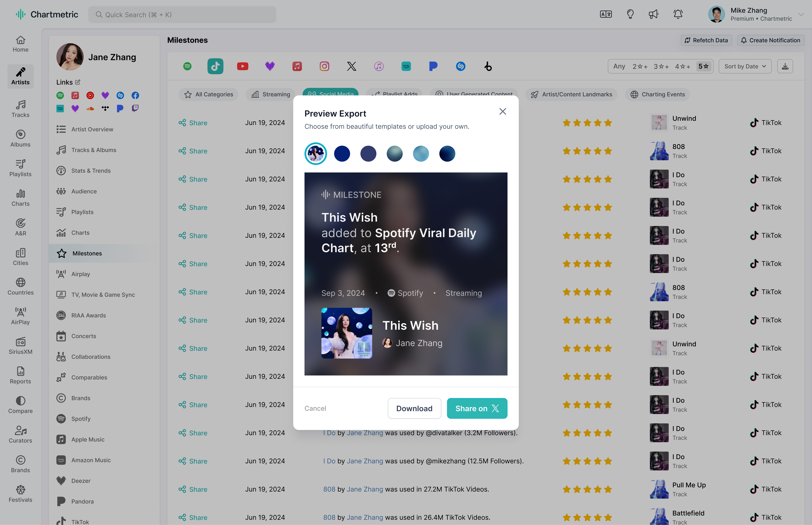Close the Preview Export dialog

(502, 111)
